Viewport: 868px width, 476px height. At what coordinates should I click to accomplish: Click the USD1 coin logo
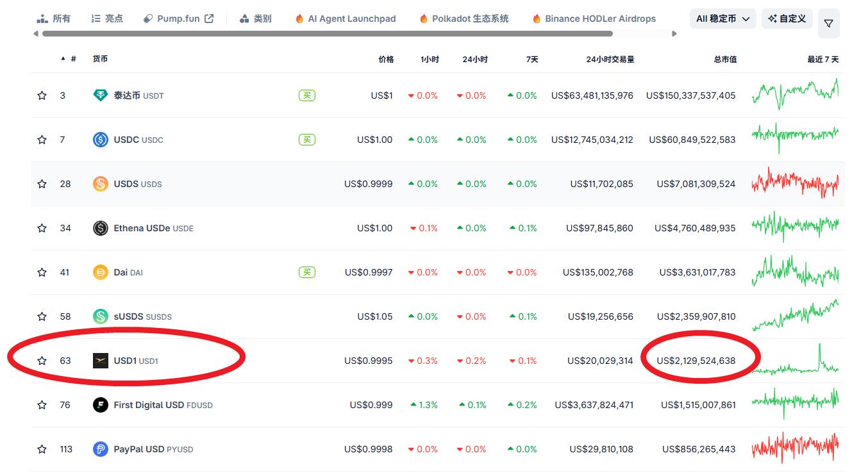(101, 361)
